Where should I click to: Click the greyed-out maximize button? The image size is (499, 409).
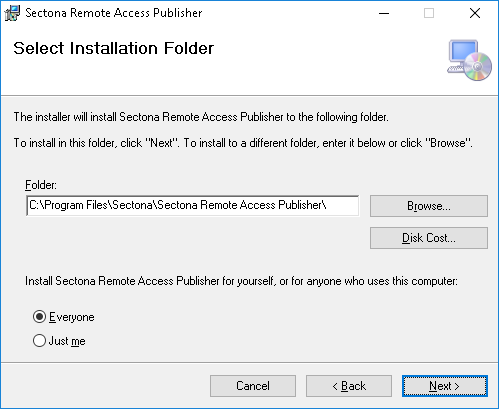click(x=429, y=13)
